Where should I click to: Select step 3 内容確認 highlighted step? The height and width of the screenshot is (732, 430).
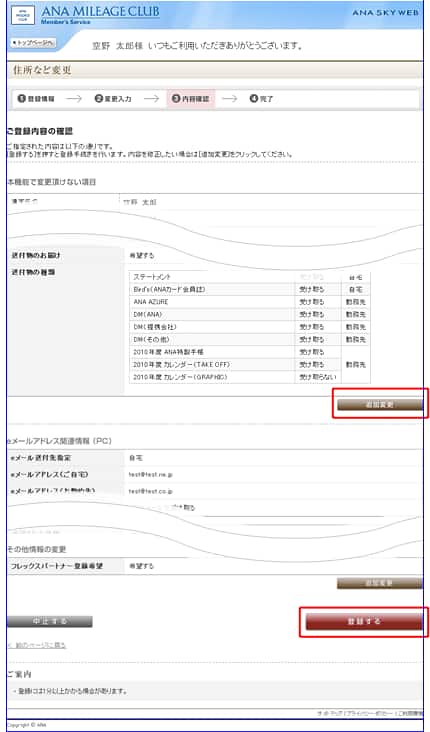click(191, 99)
